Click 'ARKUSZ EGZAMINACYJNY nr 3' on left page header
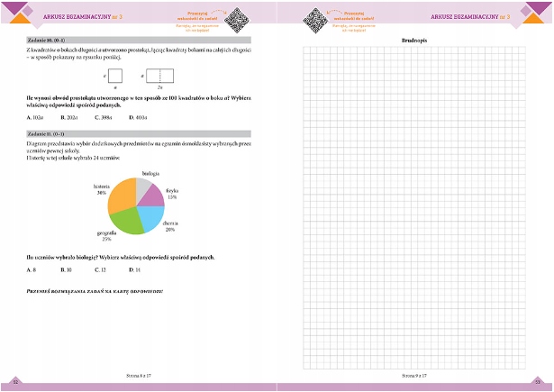 pyautogui.click(x=83, y=16)
